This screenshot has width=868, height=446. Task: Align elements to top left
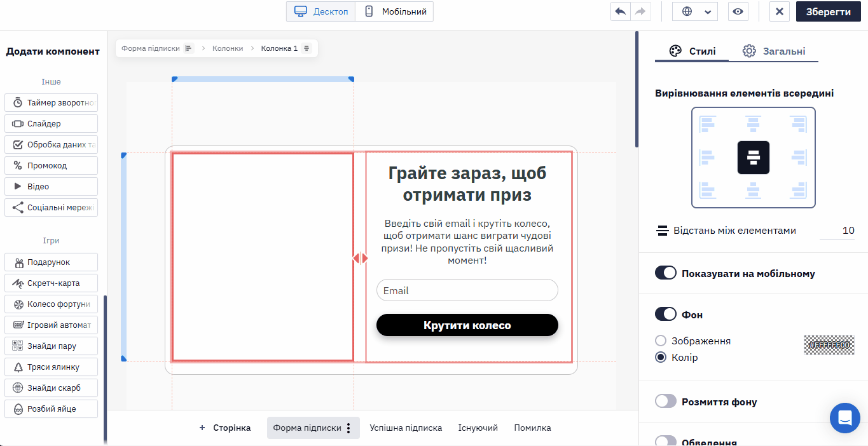point(708,123)
